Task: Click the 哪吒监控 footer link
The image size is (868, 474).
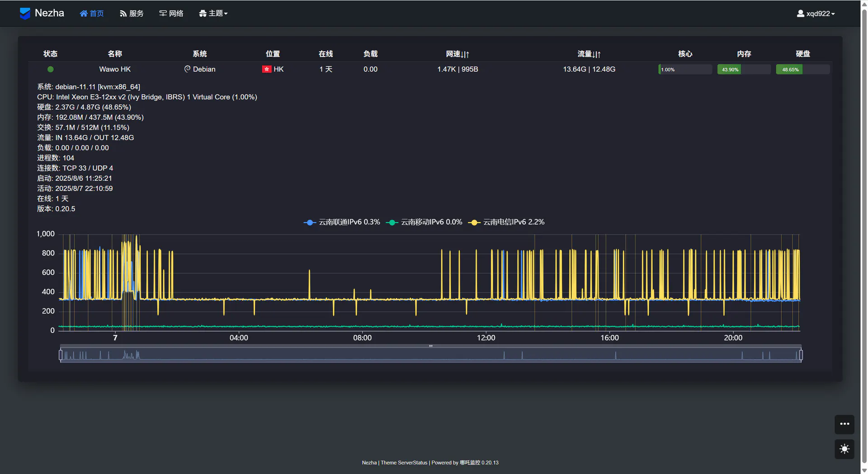Action: [x=470, y=463]
